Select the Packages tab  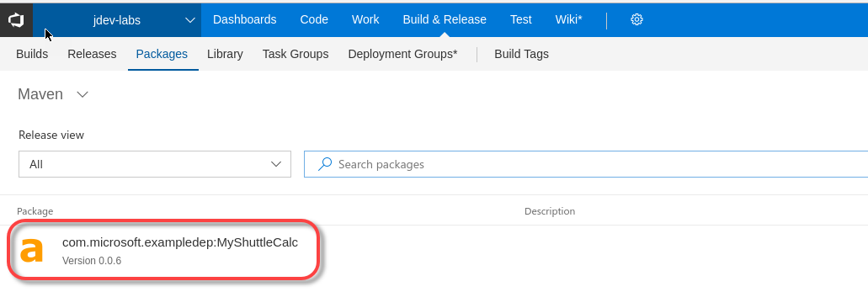coord(162,54)
